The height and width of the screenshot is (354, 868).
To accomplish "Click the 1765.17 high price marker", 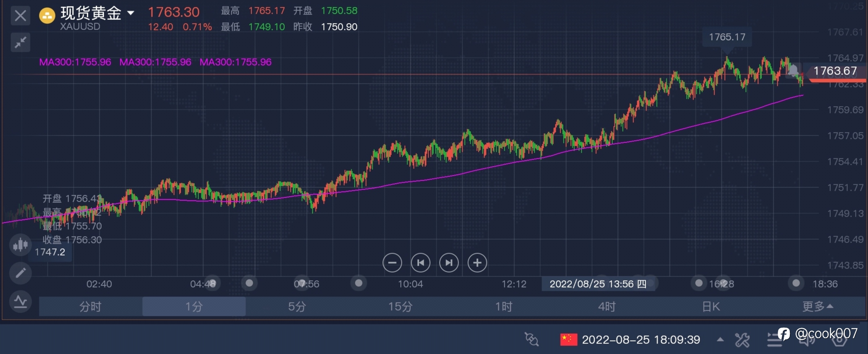I will (727, 37).
